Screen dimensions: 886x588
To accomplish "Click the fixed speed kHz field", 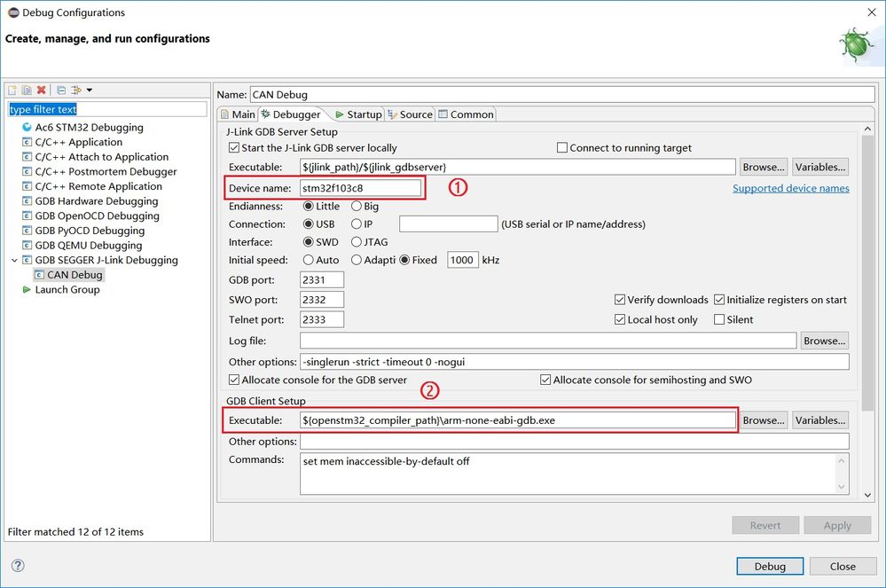I will 463,260.
